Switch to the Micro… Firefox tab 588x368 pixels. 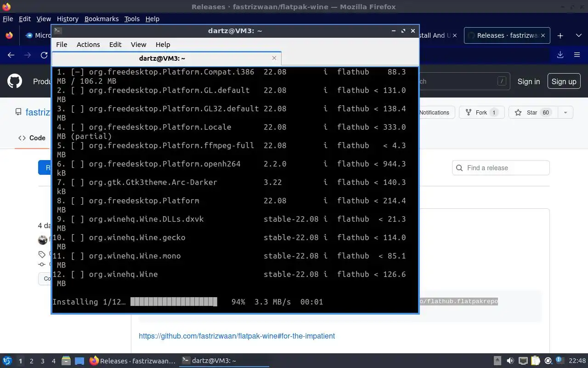pyautogui.click(x=38, y=35)
